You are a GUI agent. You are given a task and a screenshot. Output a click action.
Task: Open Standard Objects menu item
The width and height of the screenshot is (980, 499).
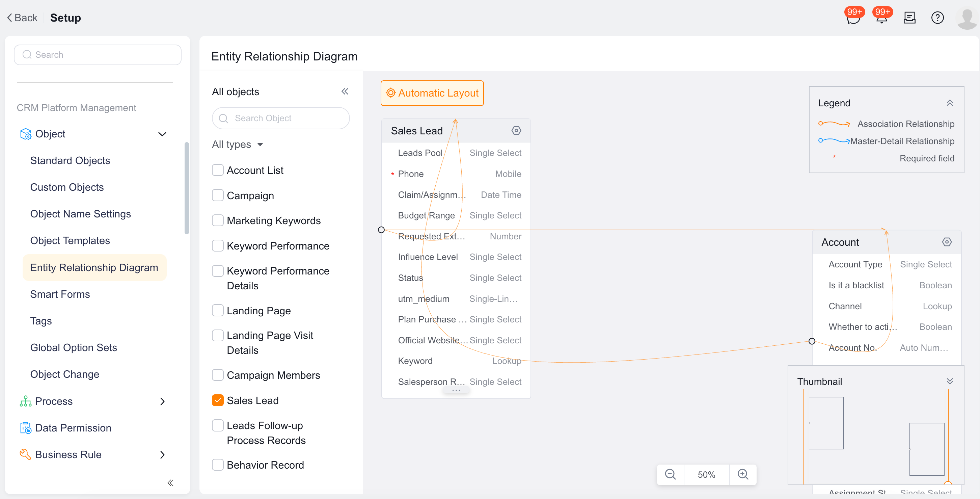[70, 161]
